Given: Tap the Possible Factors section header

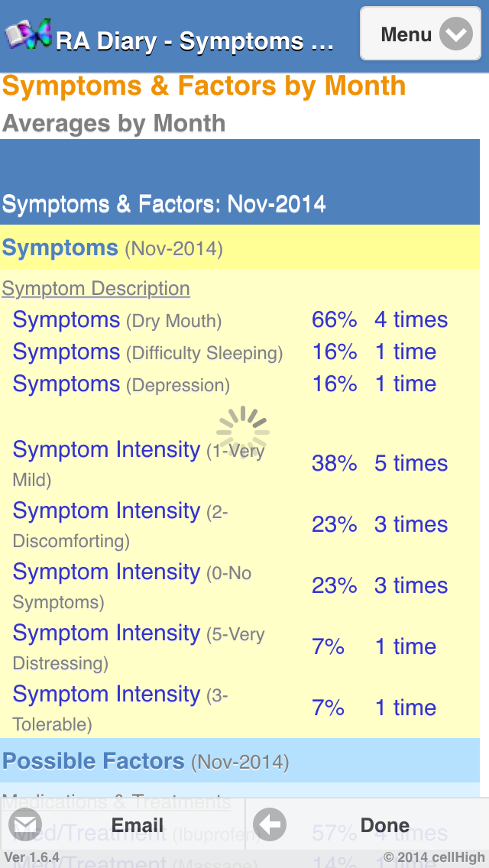Looking at the screenshot, I should [145, 761].
